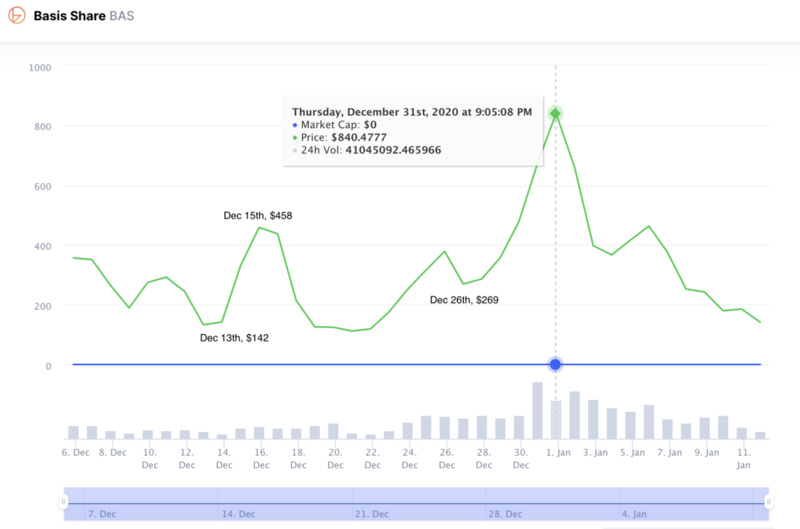Image resolution: width=800 pixels, height=529 pixels.
Task: Grab the left range navigator handle
Action: [63, 502]
